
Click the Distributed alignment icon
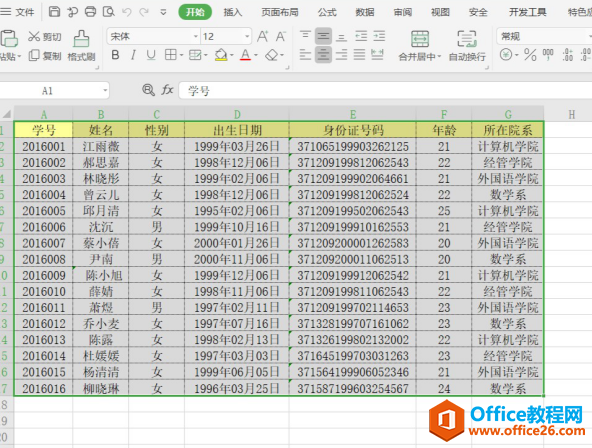[377, 55]
